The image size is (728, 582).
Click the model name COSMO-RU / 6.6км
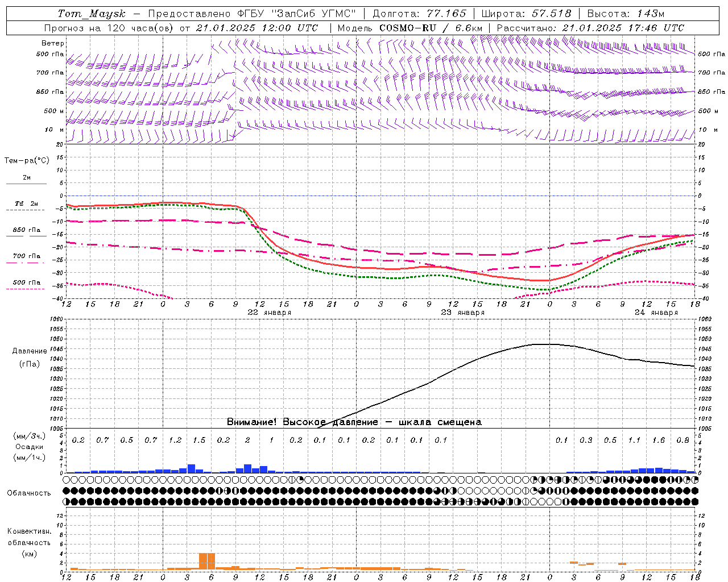[431, 28]
